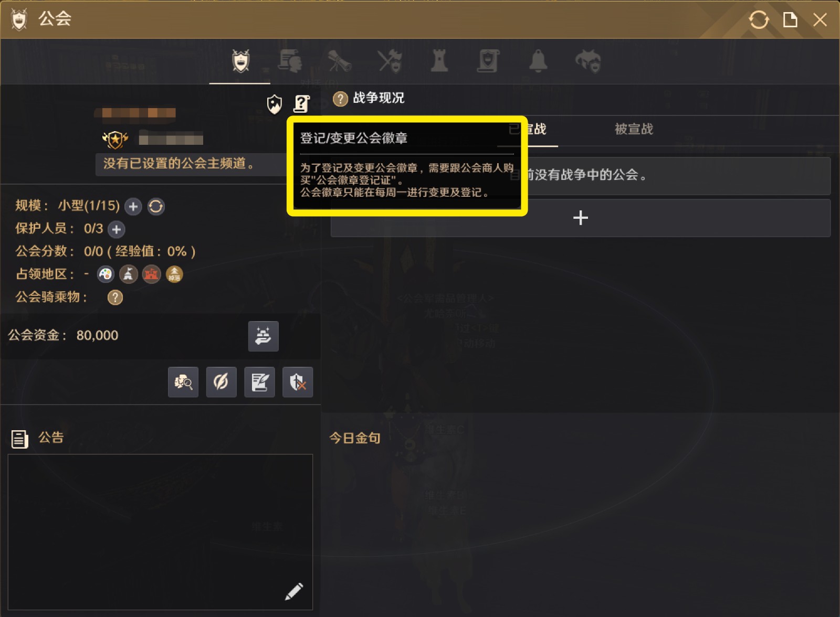840x617 pixels.
Task: Refresh the guild window at top
Action: [759, 20]
